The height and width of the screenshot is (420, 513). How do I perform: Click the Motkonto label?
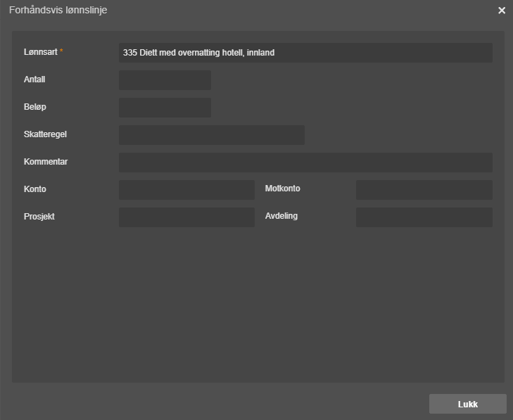(x=283, y=189)
